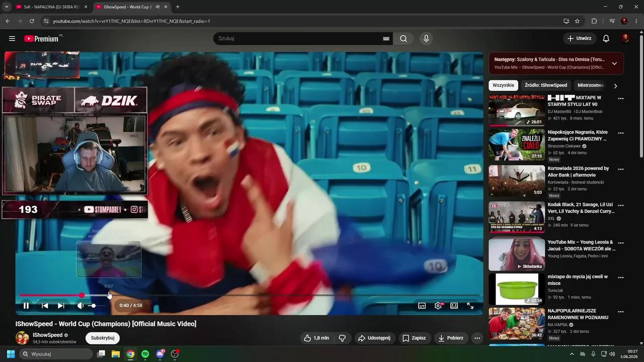Viewport: 644px width, 362px height.
Task: Play the MIXTAPE W STARYM STYLU thumbnail
Action: [x=517, y=110]
